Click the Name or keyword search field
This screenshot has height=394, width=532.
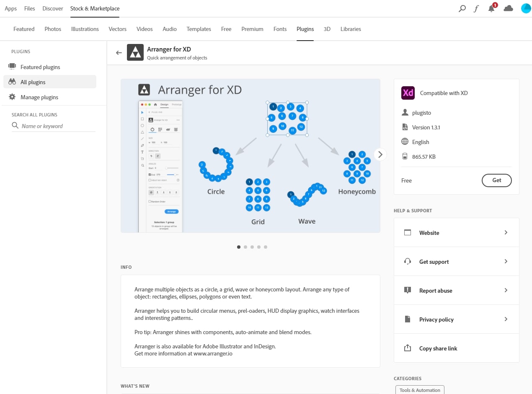[54, 126]
